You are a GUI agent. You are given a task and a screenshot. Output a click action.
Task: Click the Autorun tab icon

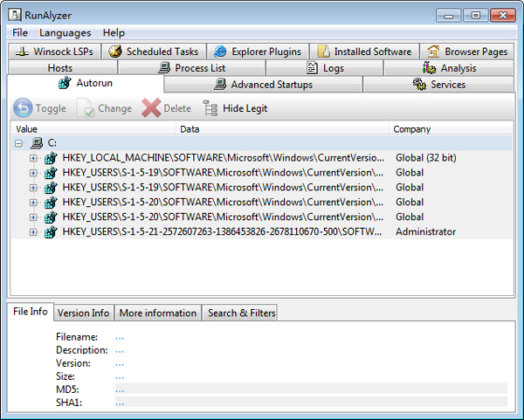[65, 83]
